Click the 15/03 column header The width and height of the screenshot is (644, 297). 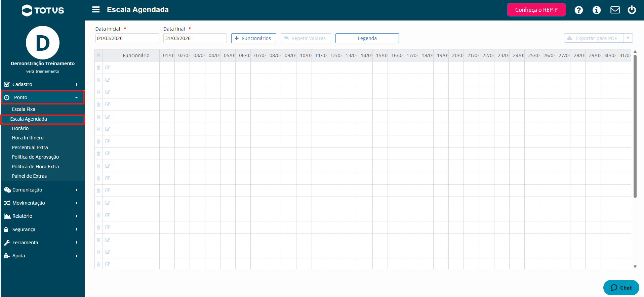click(x=380, y=55)
